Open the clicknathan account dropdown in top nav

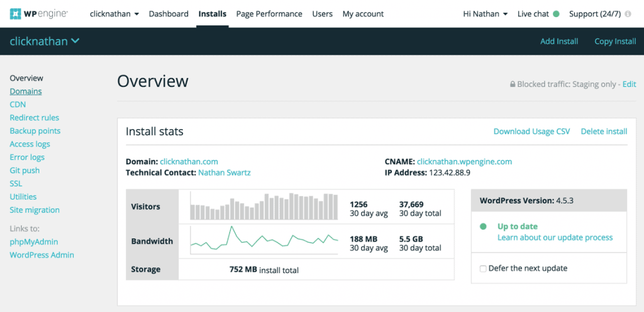[x=114, y=14]
